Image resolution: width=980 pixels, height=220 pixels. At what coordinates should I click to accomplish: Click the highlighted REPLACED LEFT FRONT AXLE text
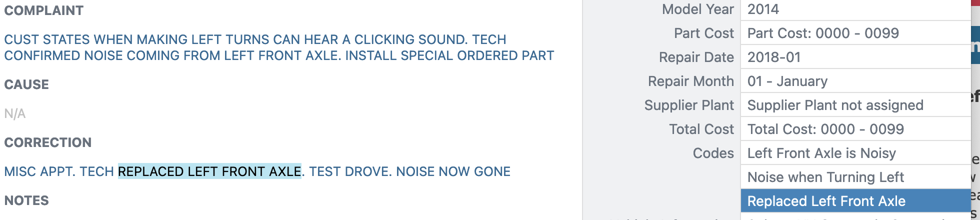[209, 171]
